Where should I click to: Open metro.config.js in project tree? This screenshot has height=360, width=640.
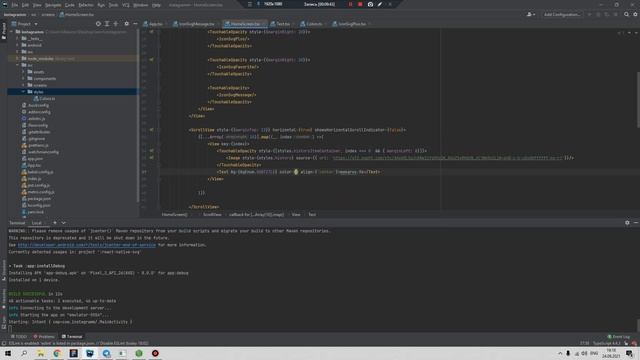point(38,192)
